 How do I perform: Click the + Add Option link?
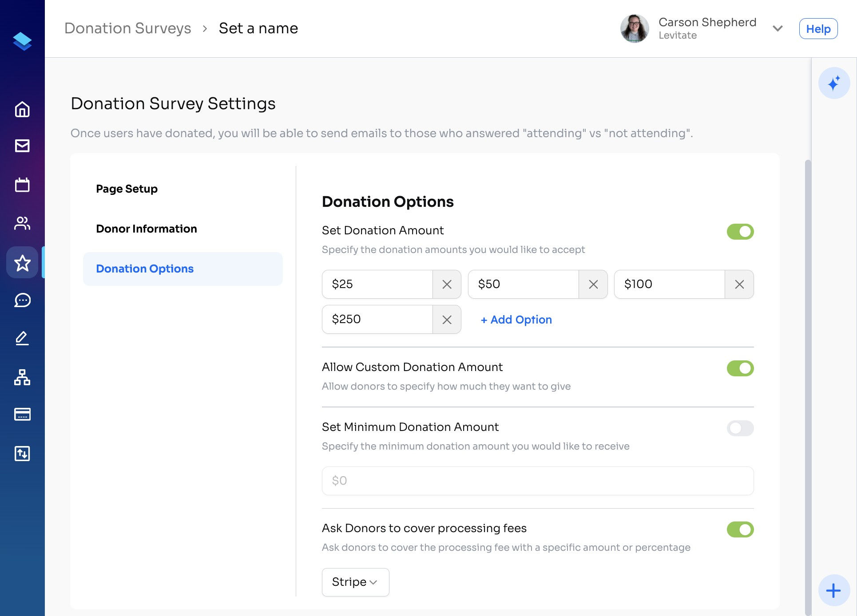click(x=516, y=320)
